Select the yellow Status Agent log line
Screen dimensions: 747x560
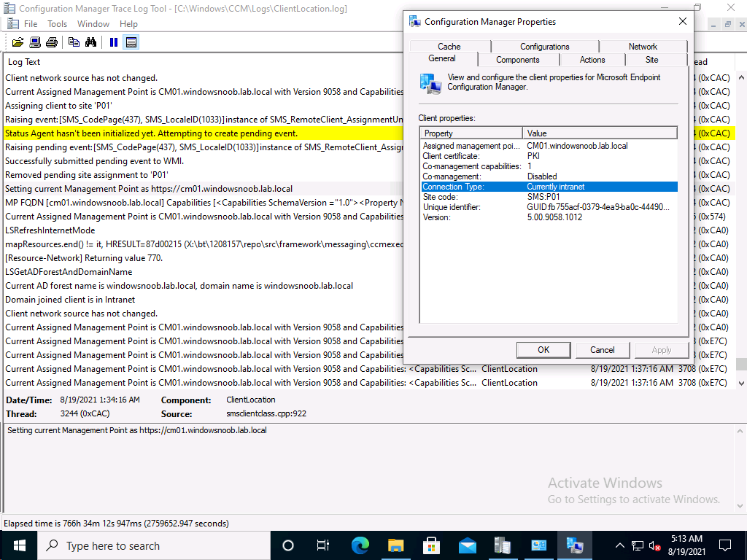tap(204, 133)
